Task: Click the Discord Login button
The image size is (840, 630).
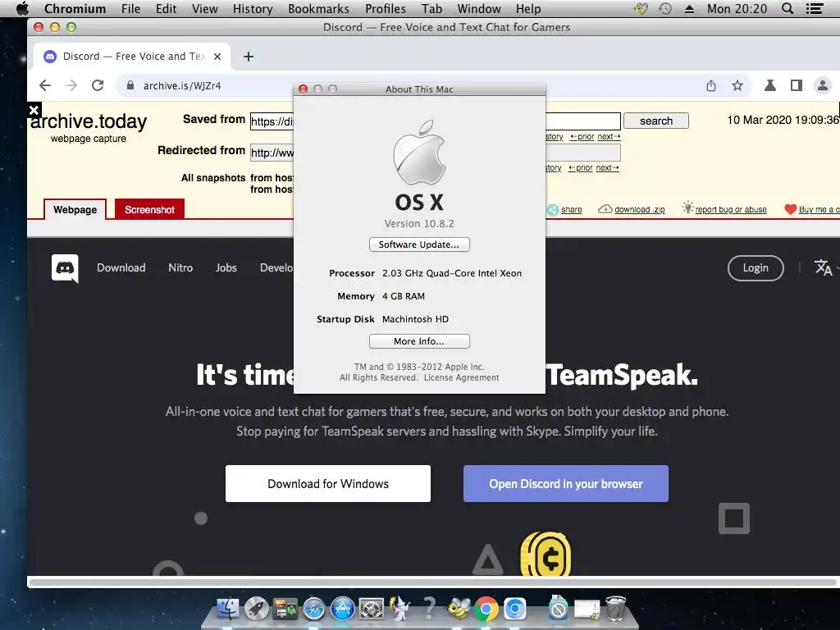Action: tap(756, 268)
